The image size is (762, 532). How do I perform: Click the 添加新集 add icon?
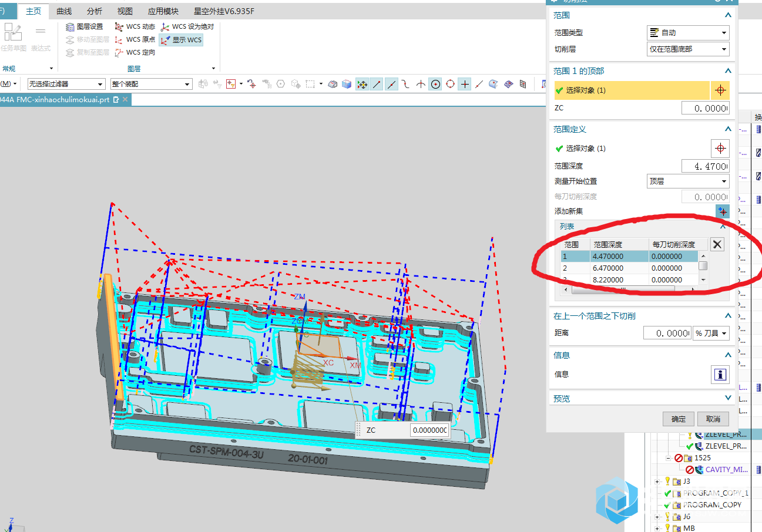[x=722, y=211]
